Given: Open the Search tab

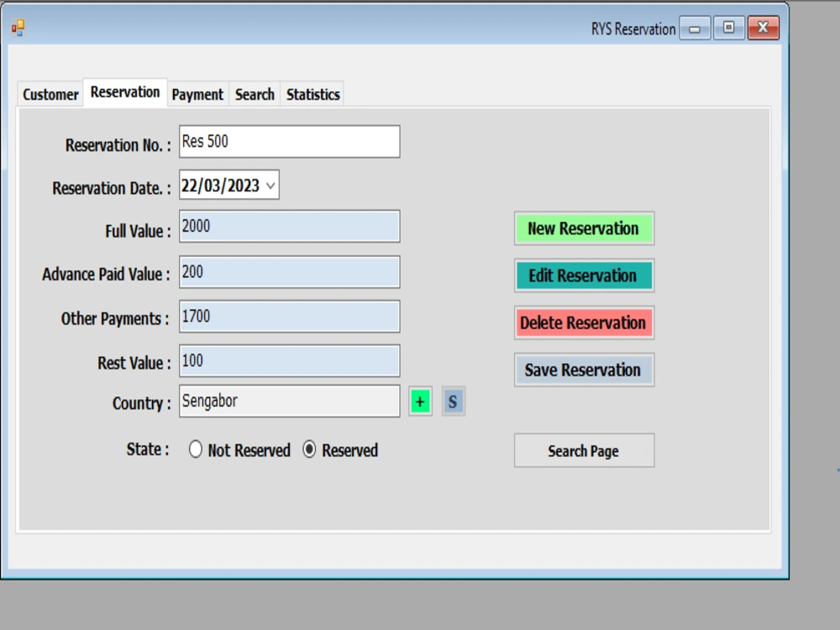Looking at the screenshot, I should point(254,94).
